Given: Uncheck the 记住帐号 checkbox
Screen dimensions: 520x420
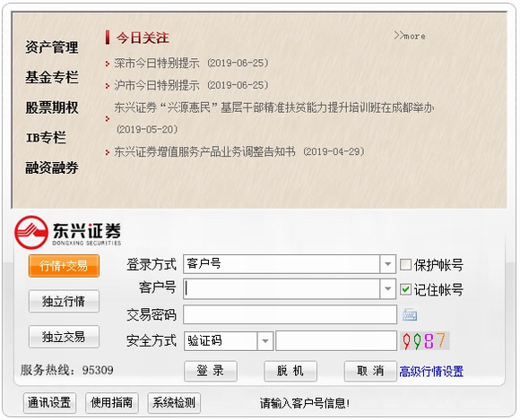Looking at the screenshot, I should click(405, 289).
